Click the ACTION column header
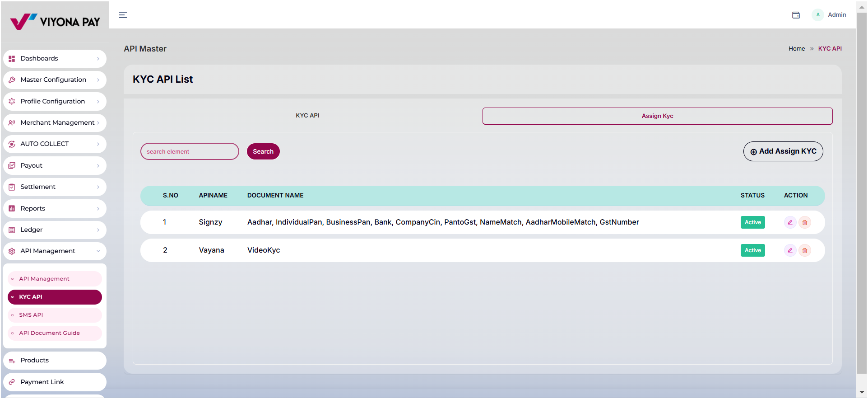 795,196
